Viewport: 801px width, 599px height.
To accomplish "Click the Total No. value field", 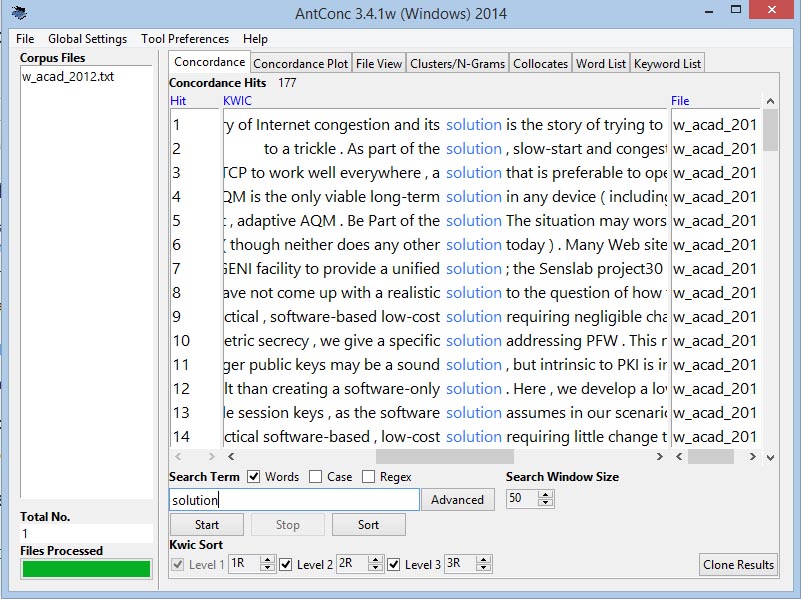I will [86, 534].
